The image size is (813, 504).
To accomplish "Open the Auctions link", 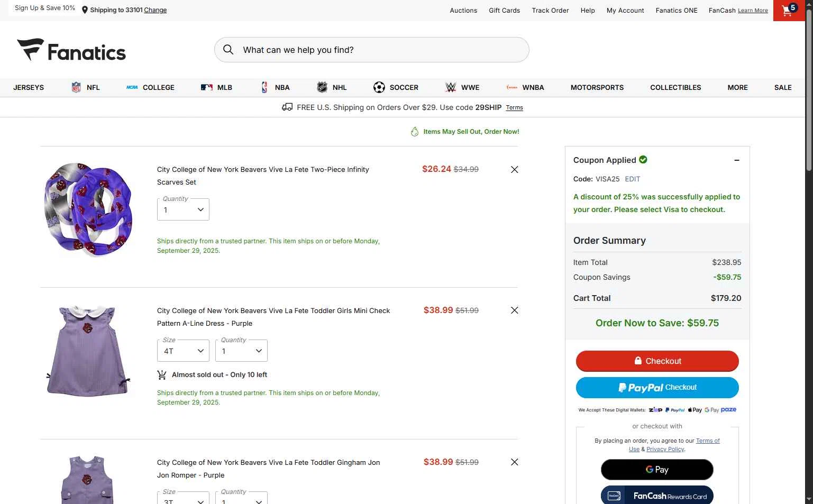I will 463,11.
